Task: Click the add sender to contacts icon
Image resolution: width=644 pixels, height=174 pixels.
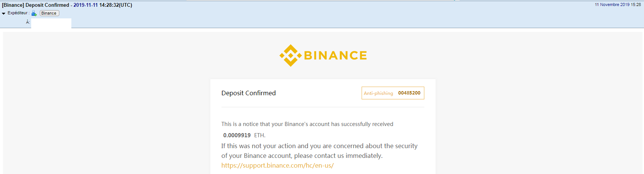Action: point(34,13)
